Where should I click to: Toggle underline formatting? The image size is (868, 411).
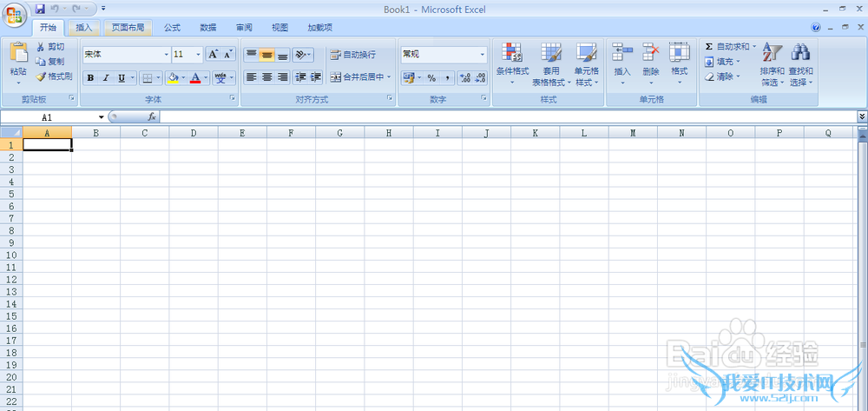click(122, 78)
